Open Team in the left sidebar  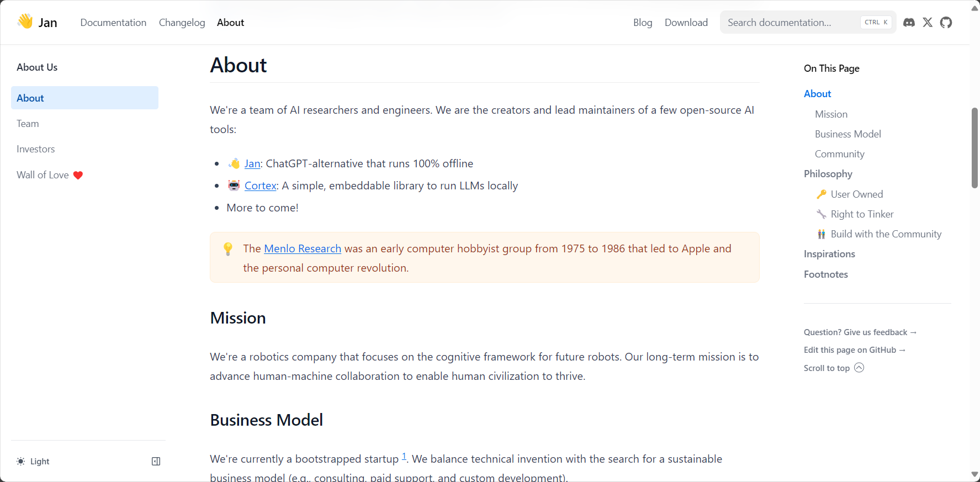[x=28, y=124]
